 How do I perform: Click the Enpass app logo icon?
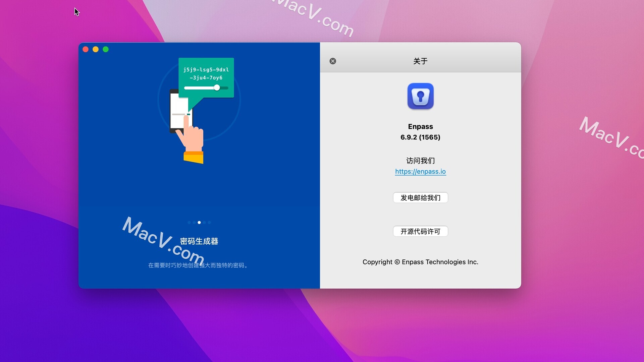click(x=420, y=96)
